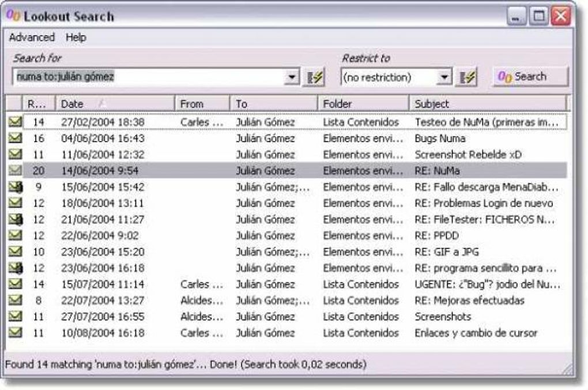
Task: Click envelope icon for RE: GIF a JPG row
Action: 15,251
